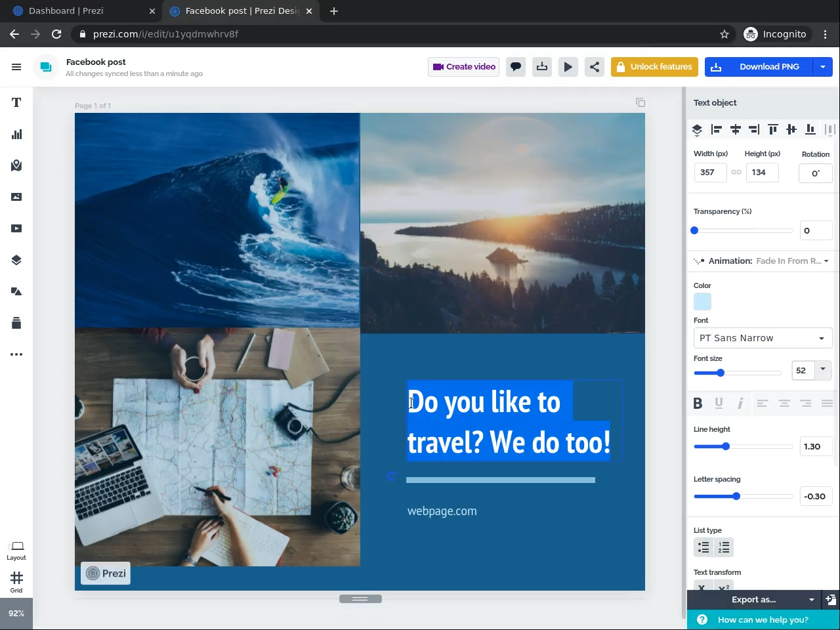
Task: Click the share icon in header
Action: pos(594,67)
